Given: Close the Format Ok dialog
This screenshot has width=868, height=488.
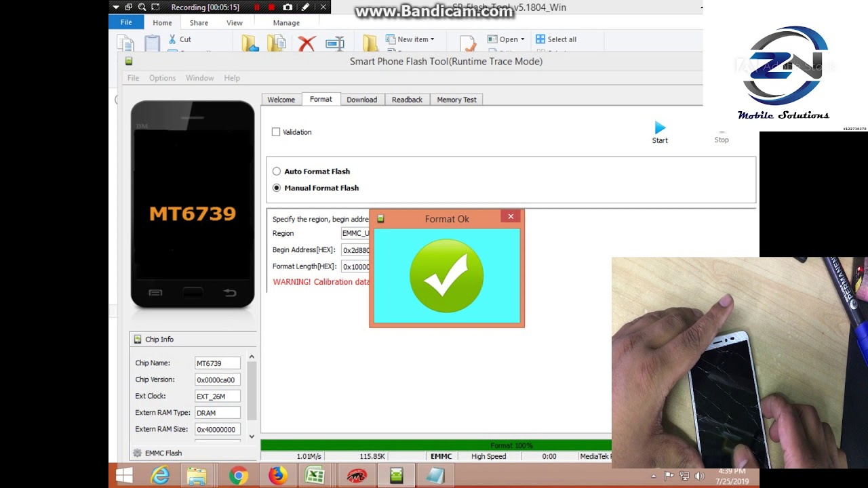Looking at the screenshot, I should 511,217.
